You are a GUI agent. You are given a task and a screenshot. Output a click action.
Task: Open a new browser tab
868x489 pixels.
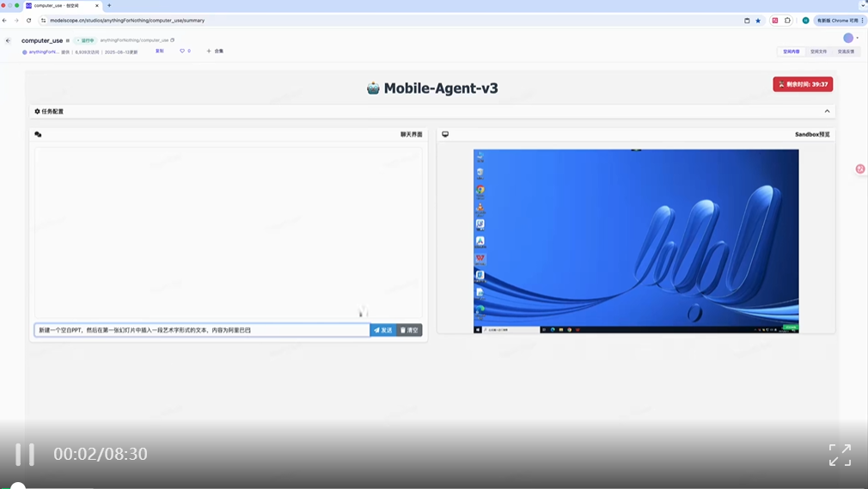[x=109, y=5]
